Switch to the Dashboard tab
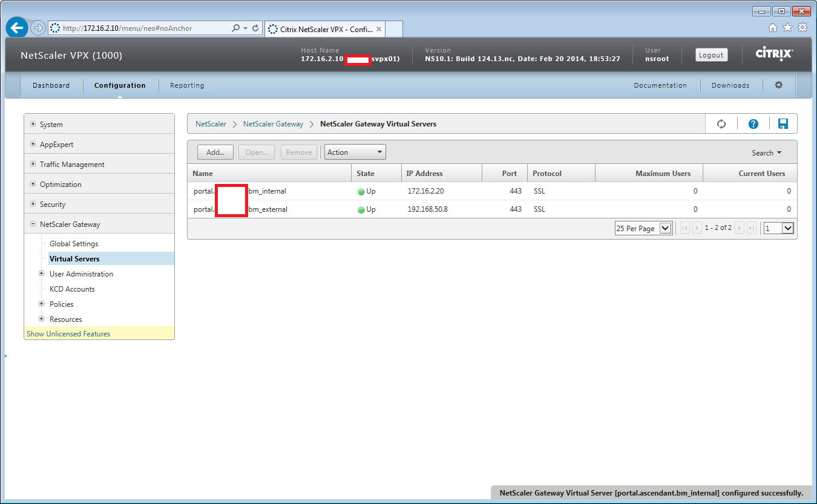The image size is (817, 504). pyautogui.click(x=51, y=85)
